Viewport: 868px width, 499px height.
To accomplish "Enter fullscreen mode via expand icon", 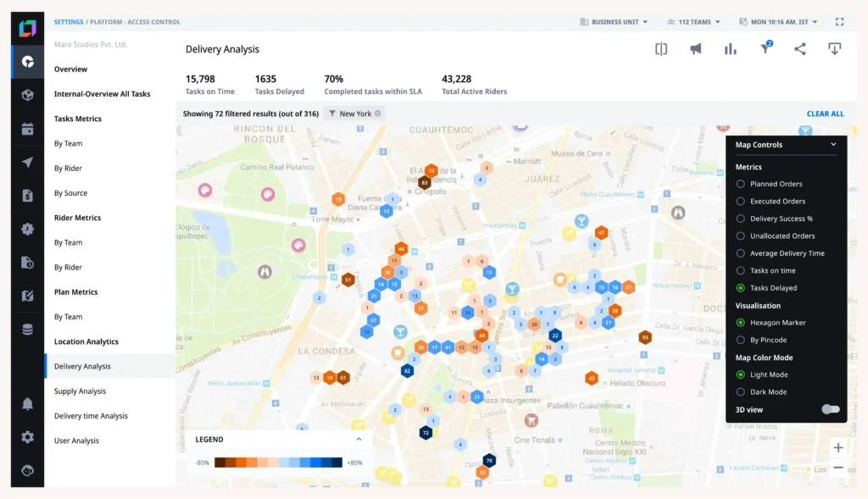I will click(x=839, y=22).
